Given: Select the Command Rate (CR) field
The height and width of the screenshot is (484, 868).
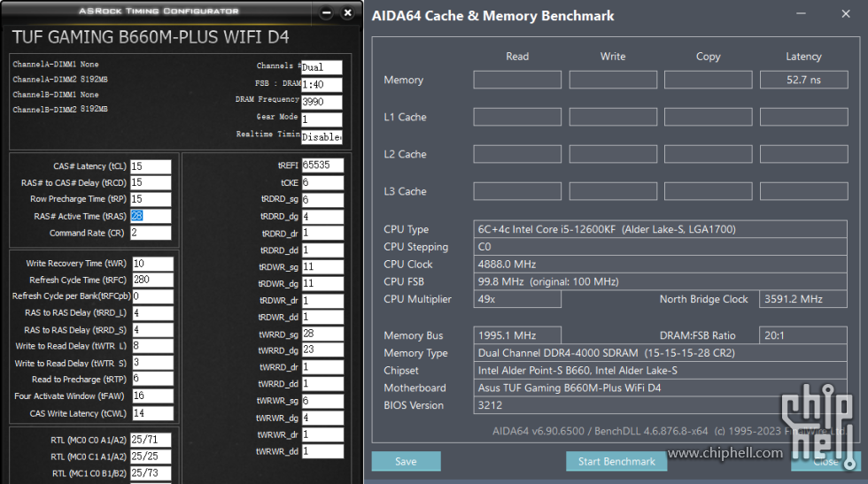Looking at the screenshot, I should [151, 233].
